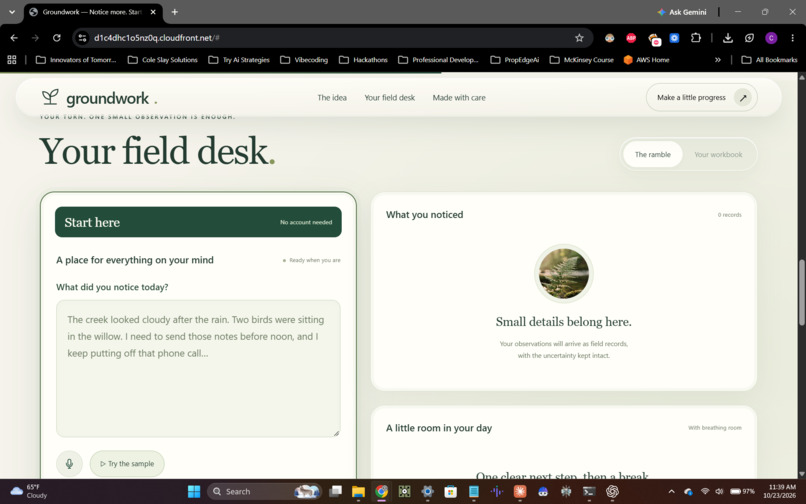Go to Made with care section
Screen dimensions: 806x504
459,97
